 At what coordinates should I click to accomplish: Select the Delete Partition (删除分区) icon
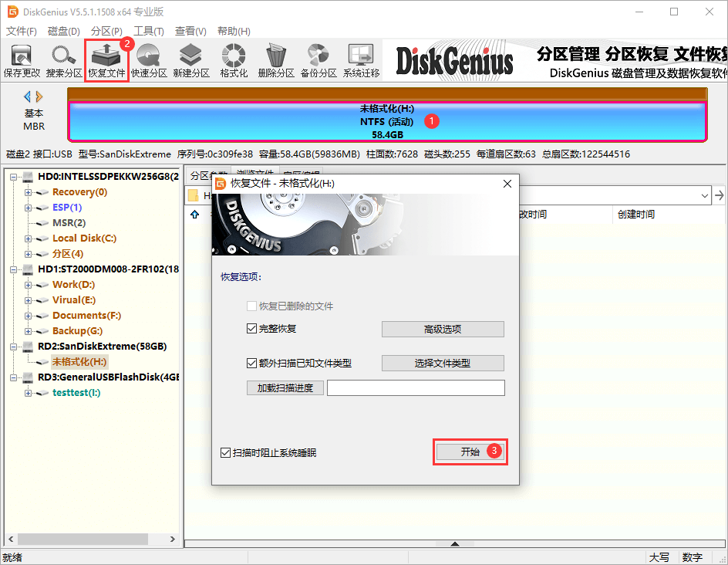(276, 61)
